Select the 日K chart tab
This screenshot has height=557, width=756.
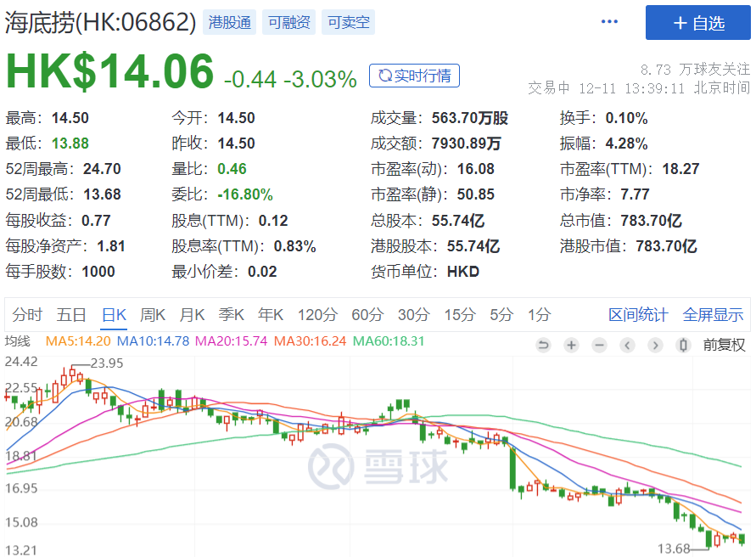(115, 315)
